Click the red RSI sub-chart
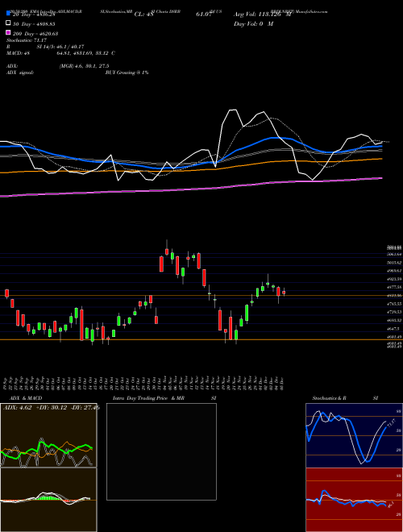The height and width of the screenshot is (532, 403). [354, 500]
